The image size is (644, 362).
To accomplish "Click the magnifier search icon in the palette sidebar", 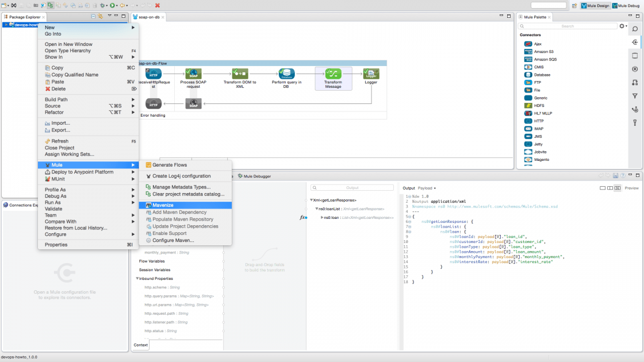I will pyautogui.click(x=635, y=29).
